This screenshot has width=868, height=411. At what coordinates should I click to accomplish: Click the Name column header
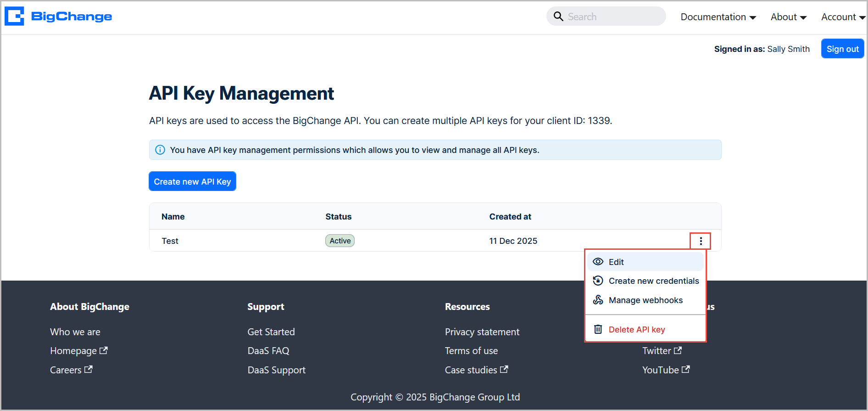[x=173, y=216]
